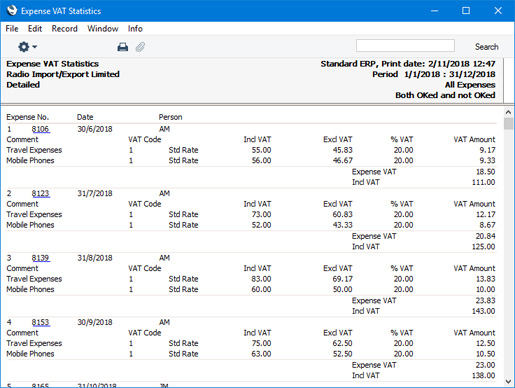The height and width of the screenshot is (388, 515).
Task: Maximize the Expense VAT Statistics window
Action: tap(466, 11)
